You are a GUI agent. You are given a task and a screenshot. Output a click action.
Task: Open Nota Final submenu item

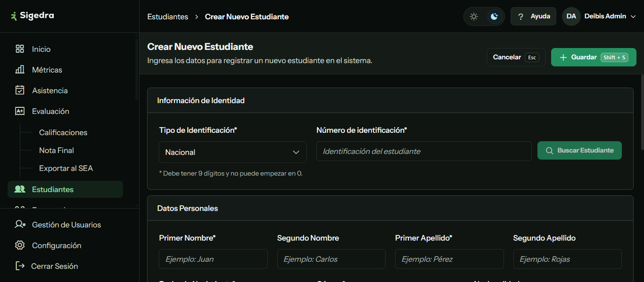tap(57, 150)
